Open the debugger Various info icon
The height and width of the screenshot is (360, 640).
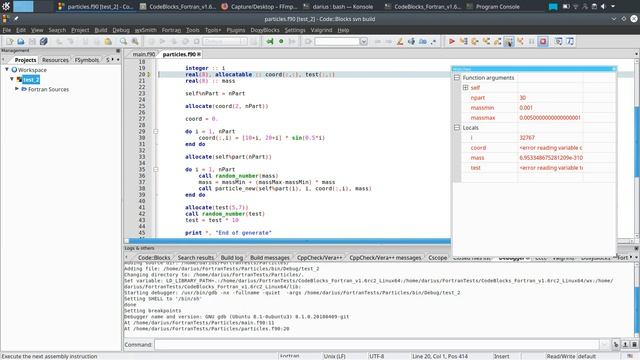pyautogui.click(x=570, y=41)
